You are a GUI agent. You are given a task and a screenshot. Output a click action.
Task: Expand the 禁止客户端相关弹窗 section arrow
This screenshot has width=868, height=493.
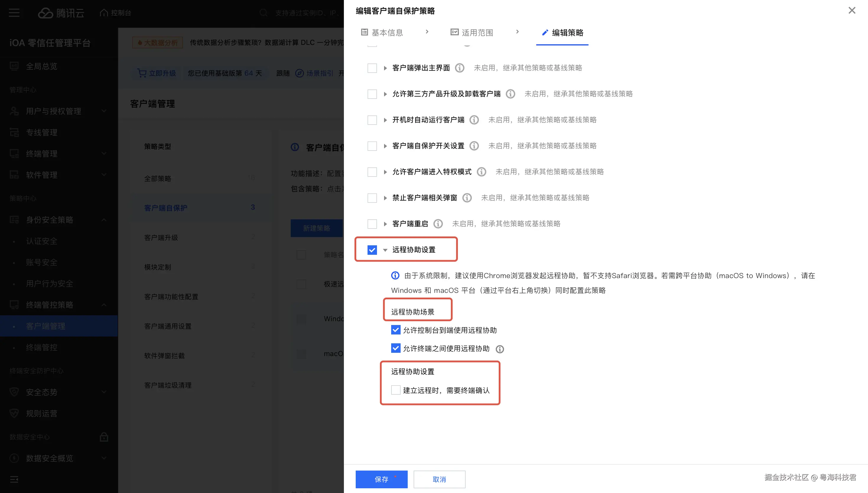click(x=385, y=198)
